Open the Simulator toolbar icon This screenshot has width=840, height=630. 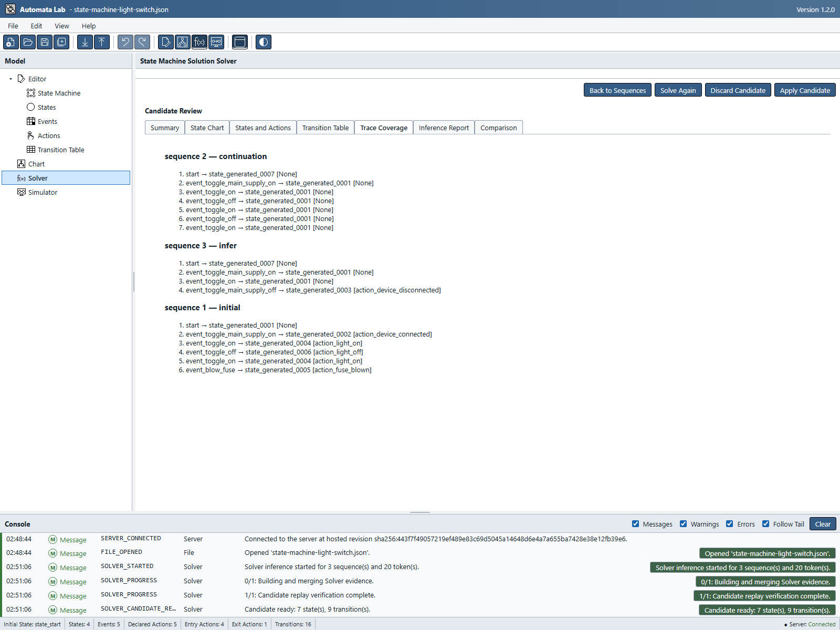[216, 42]
